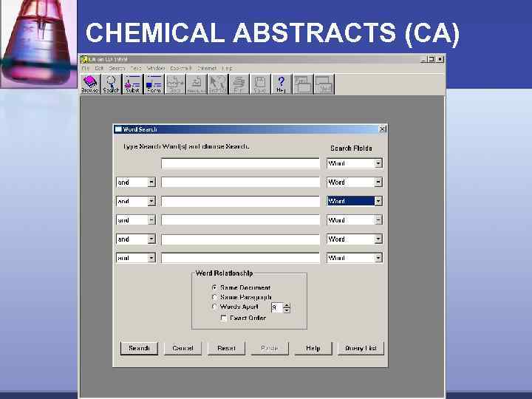Click the Search button in the dialog
The width and height of the screenshot is (532, 399).
(139, 349)
